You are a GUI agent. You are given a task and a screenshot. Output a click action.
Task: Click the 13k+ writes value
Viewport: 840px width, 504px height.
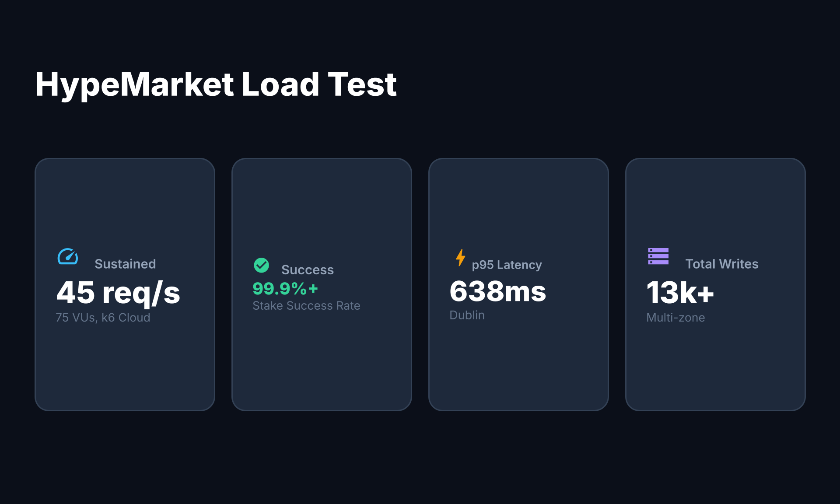(680, 293)
